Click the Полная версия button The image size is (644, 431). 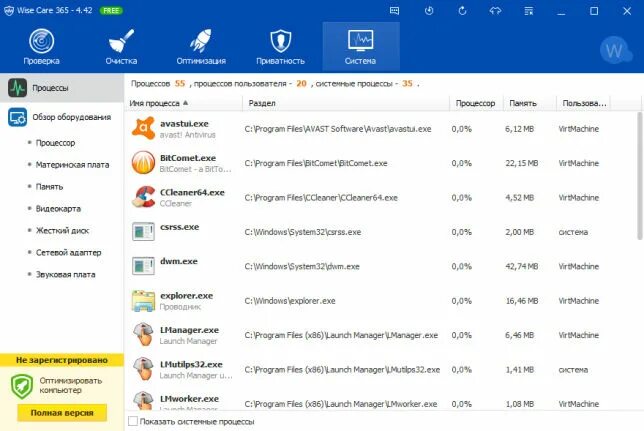pos(62,413)
